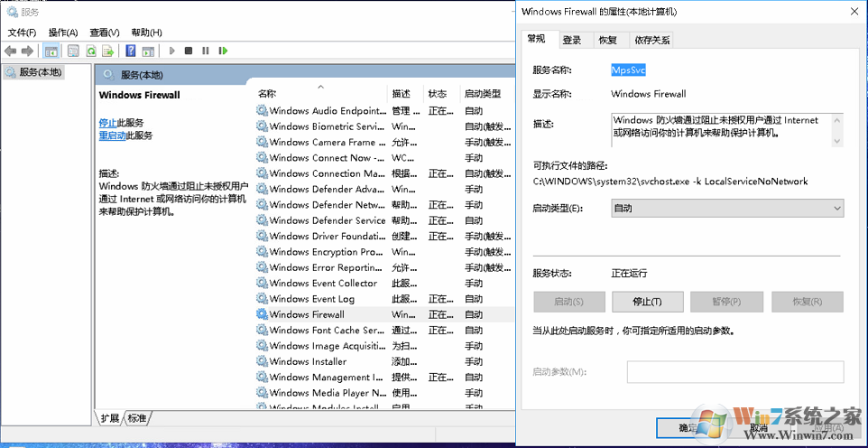Image resolution: width=868 pixels, height=448 pixels.
Task: Open the 启动类型 dropdown showing 自动
Action: tap(727, 209)
